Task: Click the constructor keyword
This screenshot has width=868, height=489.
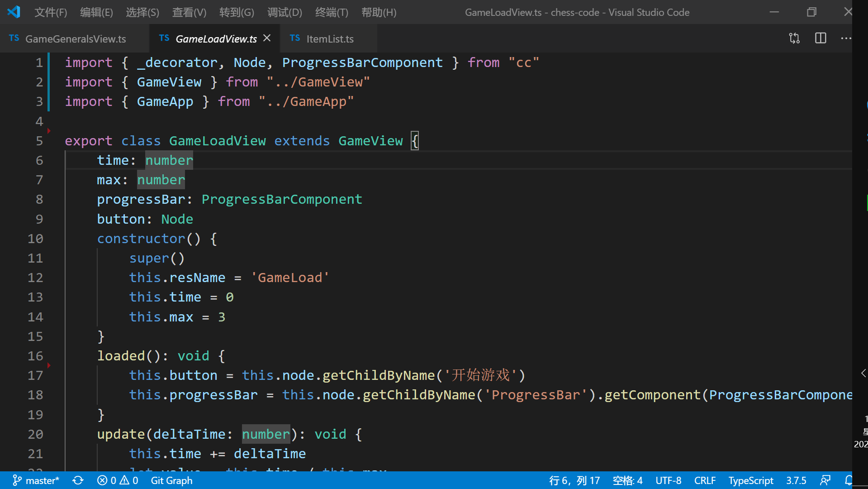Action: pos(141,239)
